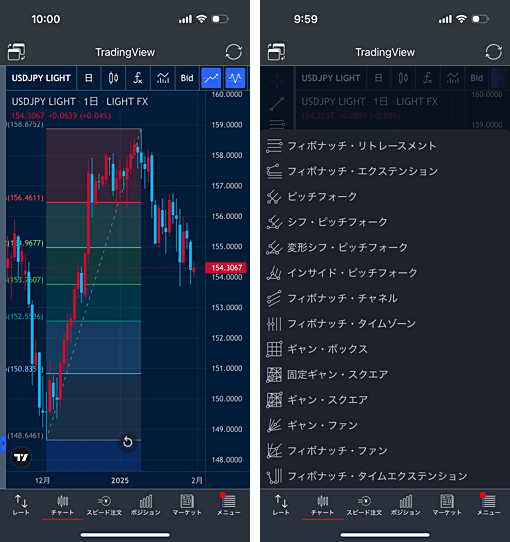Open レート tab in left phone
Image resolution: width=510 pixels, height=542 pixels.
click(21, 505)
